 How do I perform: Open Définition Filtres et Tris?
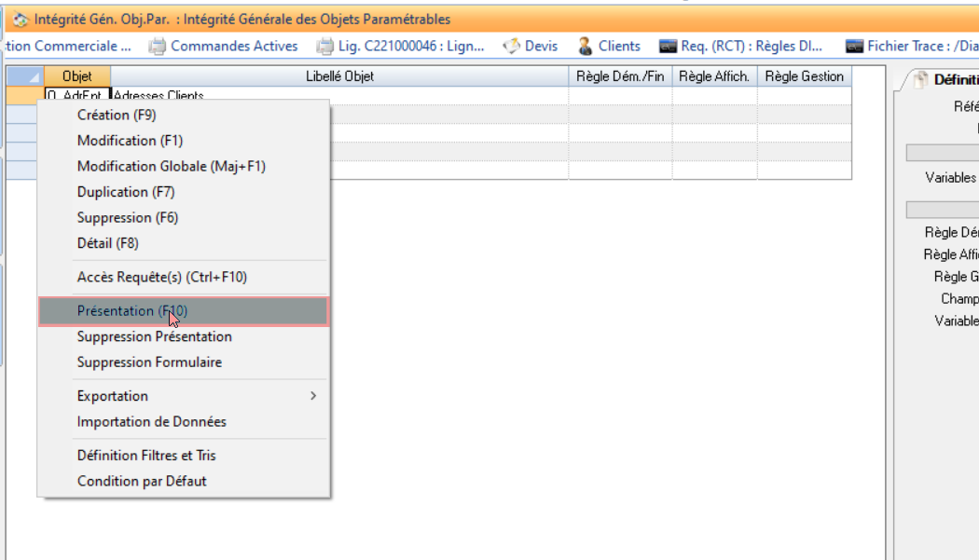(x=146, y=456)
